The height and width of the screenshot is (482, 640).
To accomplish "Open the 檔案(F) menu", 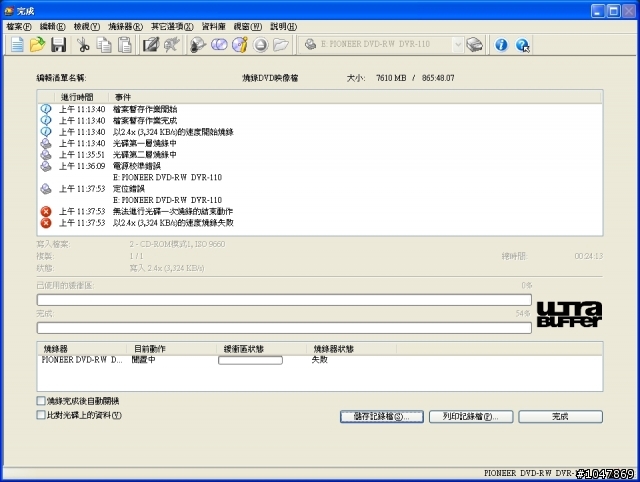I will (19, 27).
